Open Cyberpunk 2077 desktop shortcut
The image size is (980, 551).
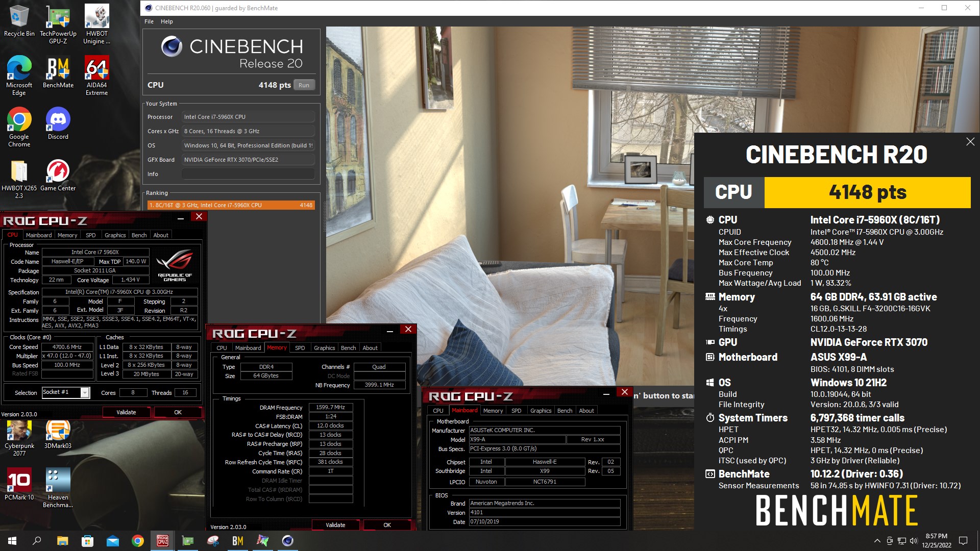pos(19,438)
